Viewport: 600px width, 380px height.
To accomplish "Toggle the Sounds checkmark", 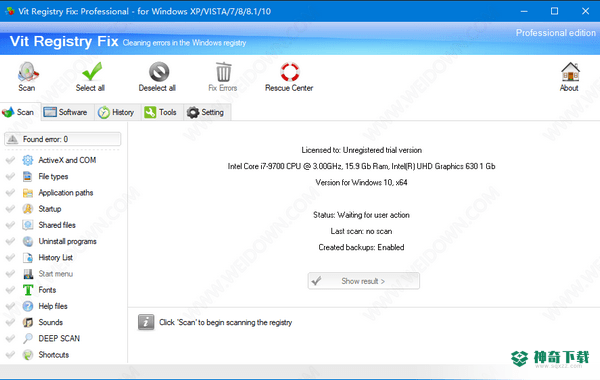I will tap(10, 323).
